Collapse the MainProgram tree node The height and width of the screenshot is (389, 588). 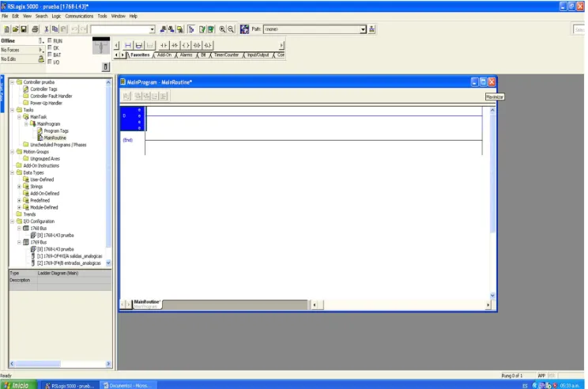(x=26, y=124)
